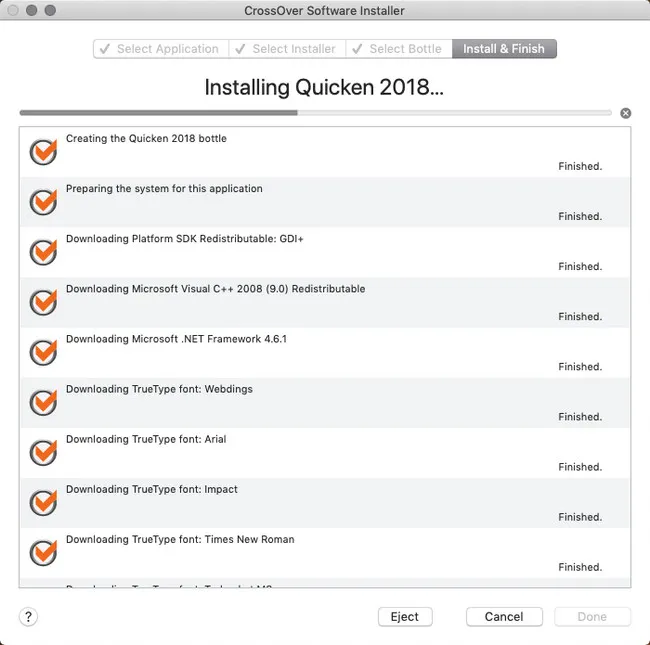Select the Install & Finish step tab
Image resolution: width=650 pixels, height=645 pixels.
coord(504,49)
